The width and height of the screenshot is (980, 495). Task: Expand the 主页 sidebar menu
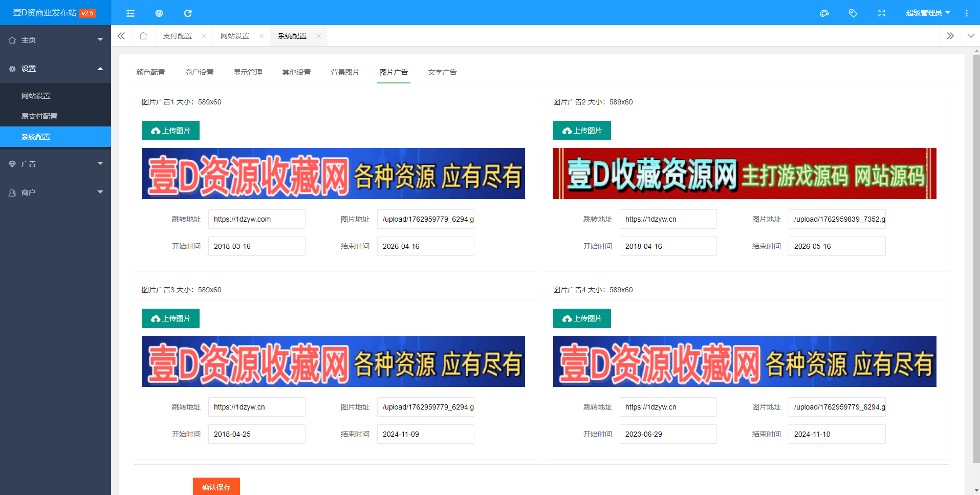pos(55,40)
